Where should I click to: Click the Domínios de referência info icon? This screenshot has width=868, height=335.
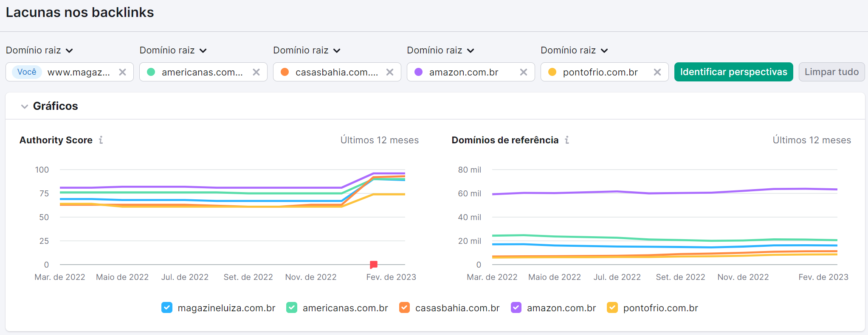(567, 140)
